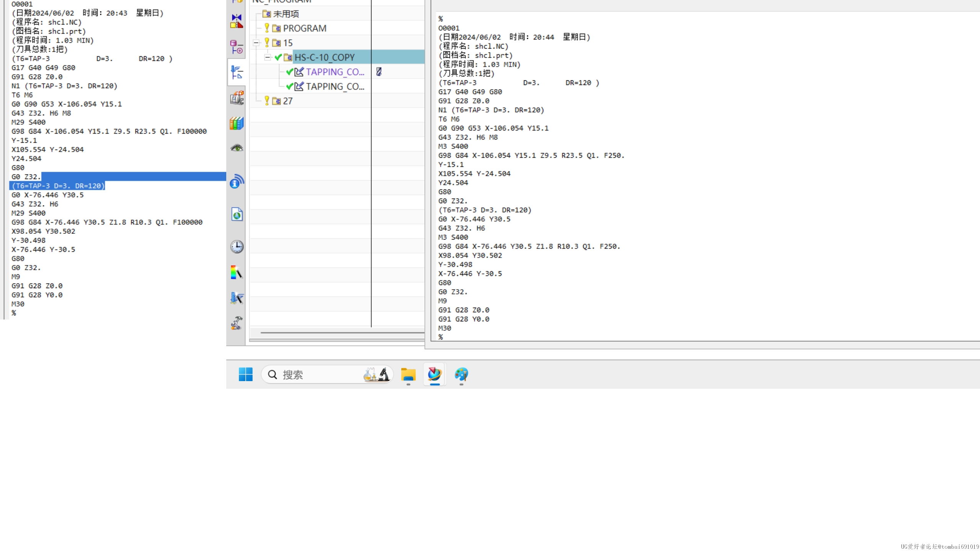This screenshot has height=551, width=980.
Task: Click the navigator horizontal scrollbar
Action: pos(342,333)
